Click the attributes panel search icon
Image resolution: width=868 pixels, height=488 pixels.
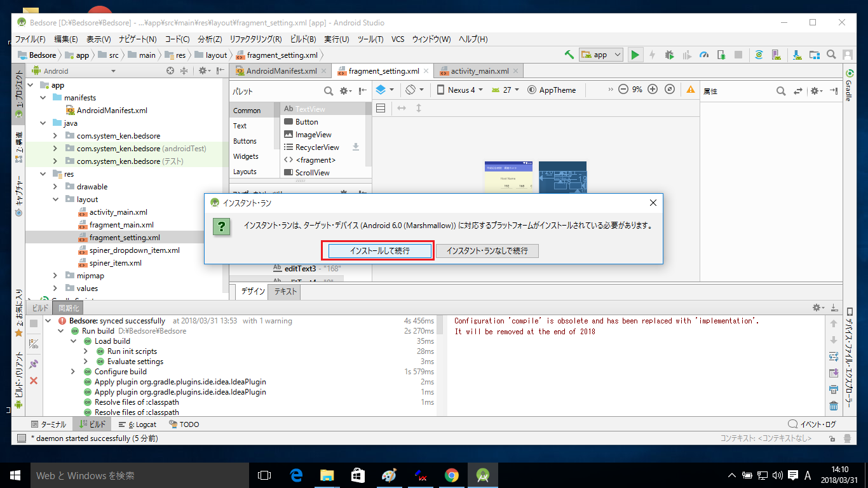pos(781,91)
